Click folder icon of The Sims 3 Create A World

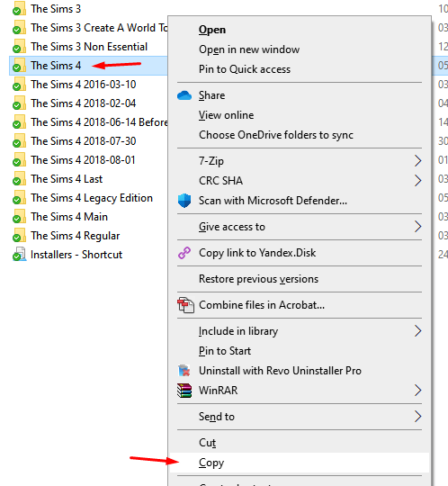click(19, 28)
